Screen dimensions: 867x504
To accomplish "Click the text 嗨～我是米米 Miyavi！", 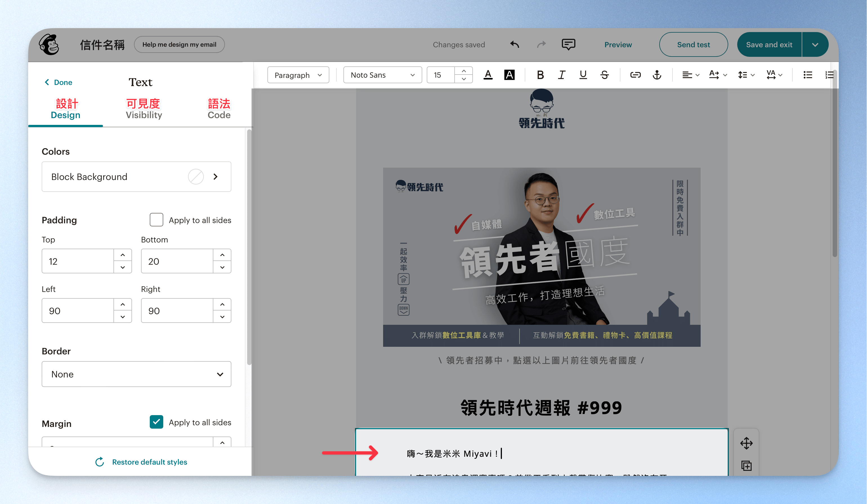I will (x=453, y=454).
